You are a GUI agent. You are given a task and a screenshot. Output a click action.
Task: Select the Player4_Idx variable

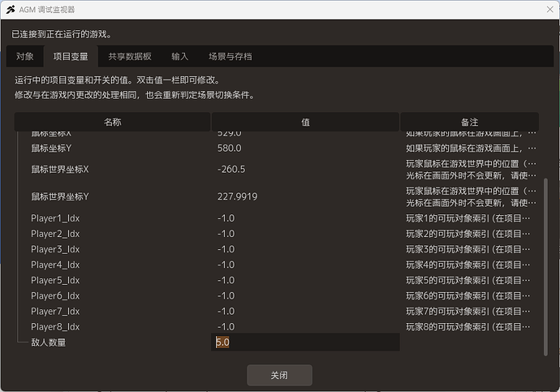pyautogui.click(x=55, y=265)
